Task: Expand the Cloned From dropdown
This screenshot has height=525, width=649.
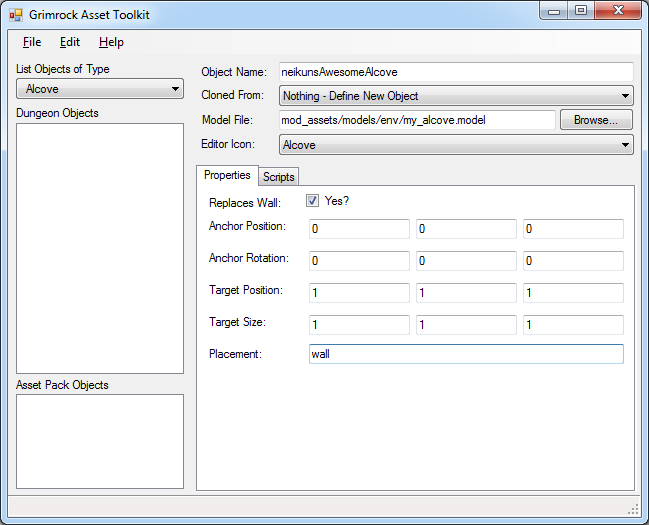Action: click(456, 96)
